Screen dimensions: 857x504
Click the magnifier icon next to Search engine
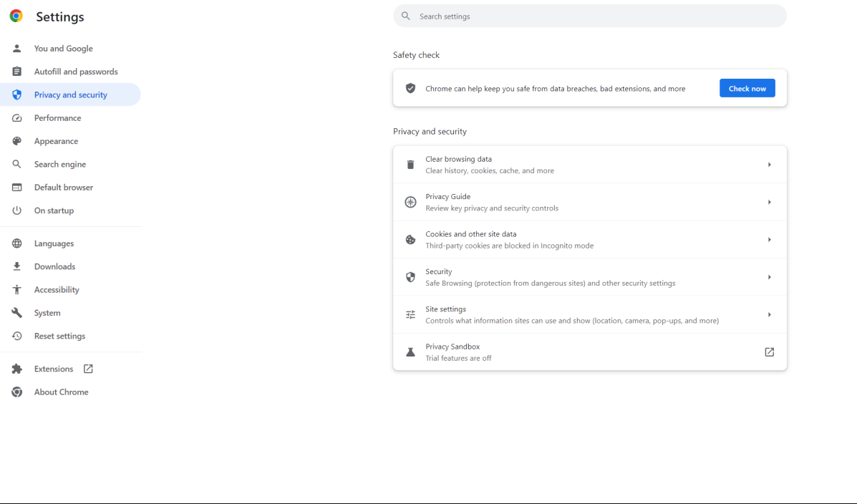(x=17, y=164)
